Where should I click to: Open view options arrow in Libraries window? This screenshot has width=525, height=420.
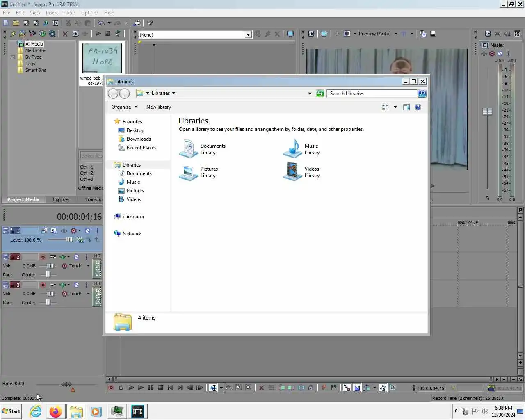(395, 107)
